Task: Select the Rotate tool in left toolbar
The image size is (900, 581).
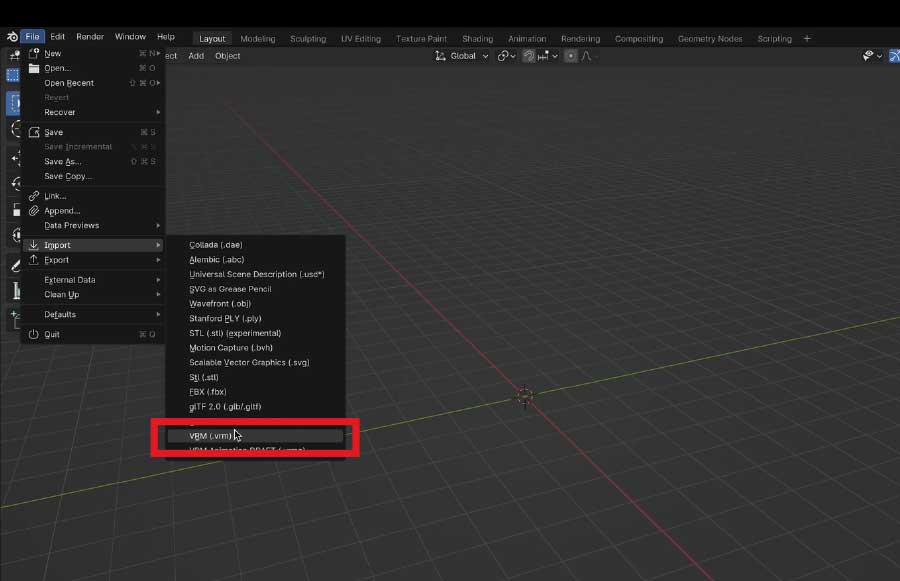Action: click(16, 183)
